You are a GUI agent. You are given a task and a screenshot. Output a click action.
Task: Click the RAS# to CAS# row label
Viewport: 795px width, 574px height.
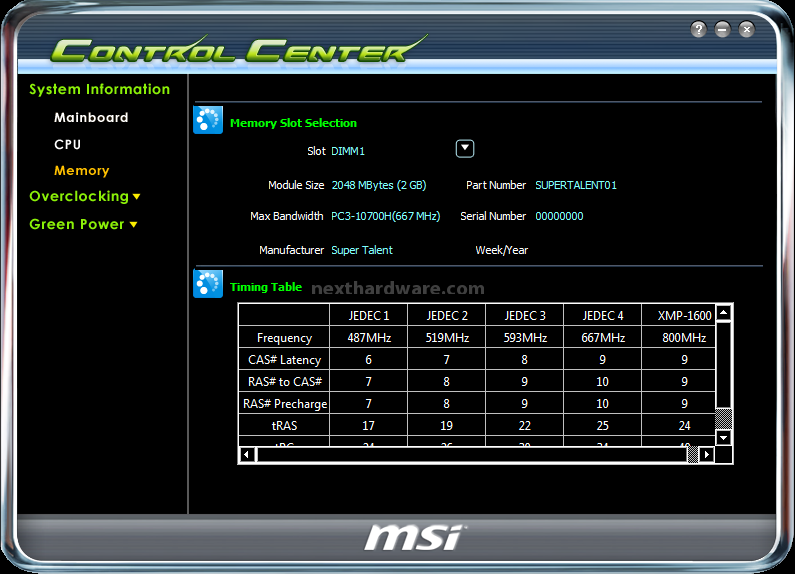284,381
